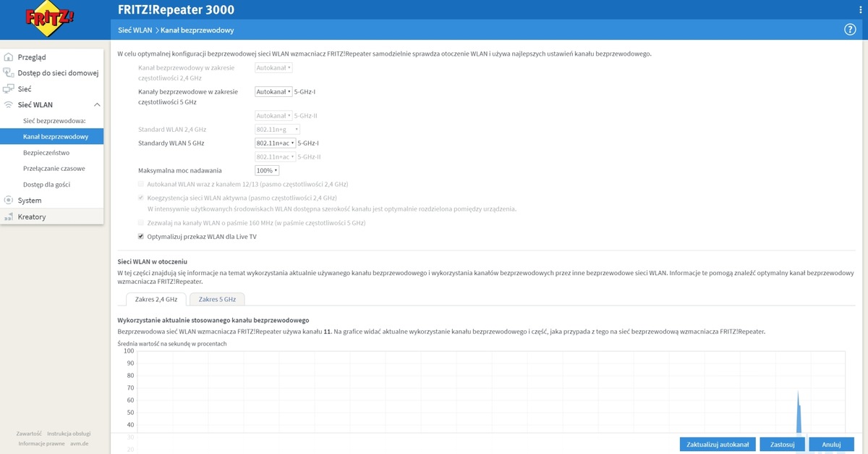Open Zawartość footer link
This screenshot has width=868, height=454.
tap(30, 433)
